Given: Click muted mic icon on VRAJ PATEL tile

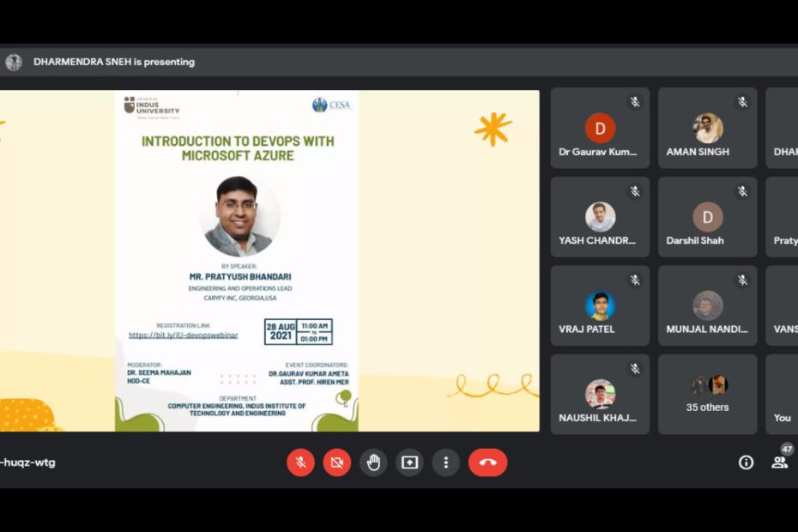Looking at the screenshot, I should point(635,280).
